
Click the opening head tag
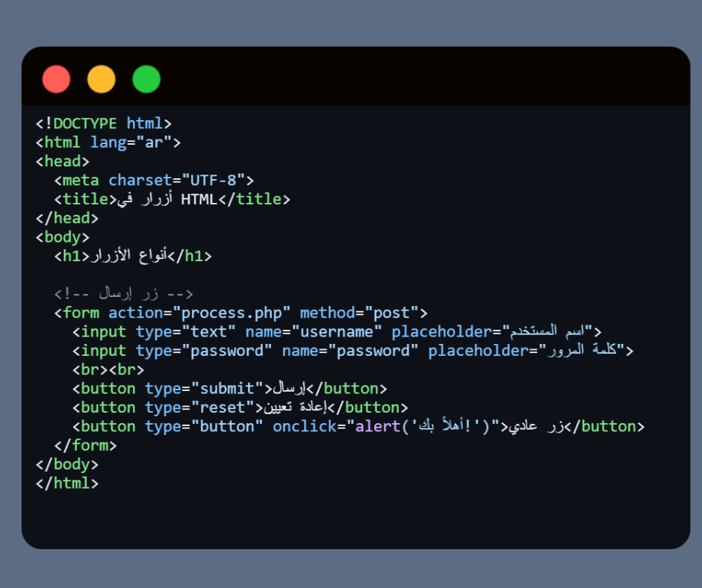[63, 161]
